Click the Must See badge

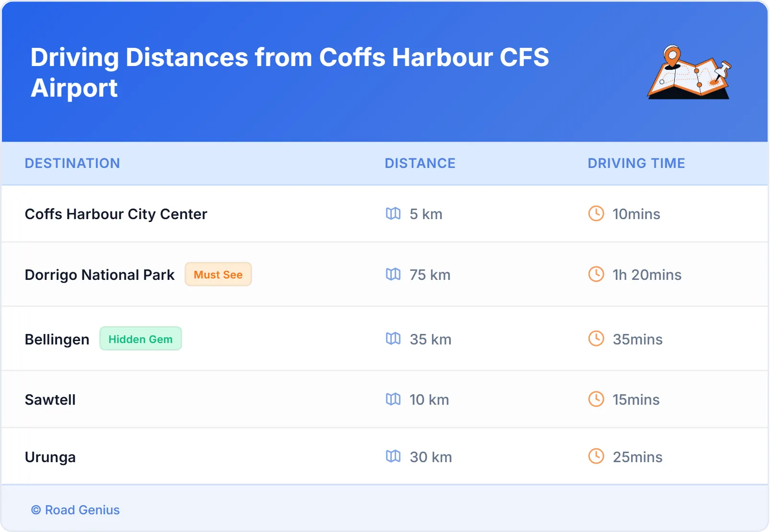pyautogui.click(x=218, y=274)
